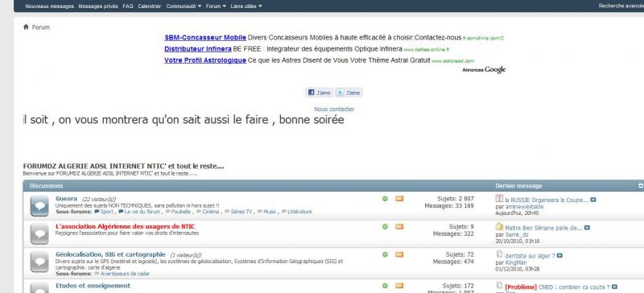Open the Calendrier menu item

click(x=150, y=6)
